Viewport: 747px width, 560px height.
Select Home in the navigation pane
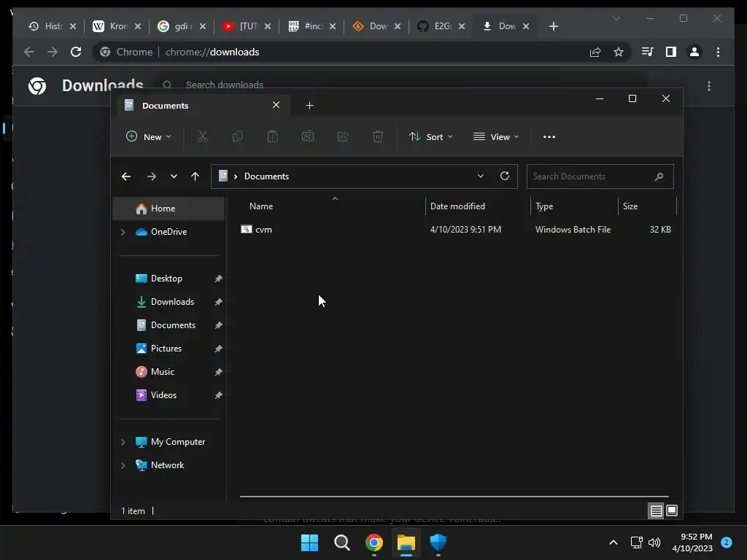tap(169, 209)
